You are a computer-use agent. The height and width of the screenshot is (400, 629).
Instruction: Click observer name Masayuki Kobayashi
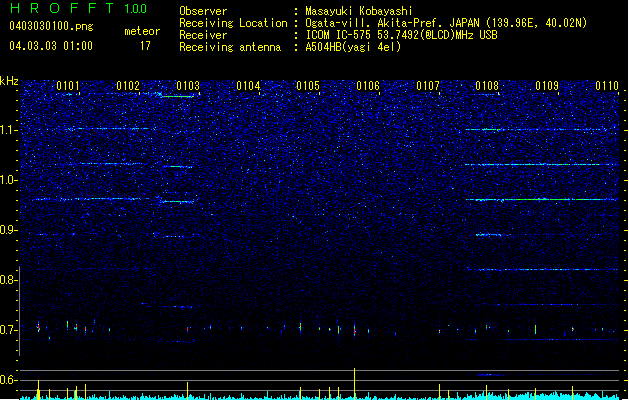point(359,11)
